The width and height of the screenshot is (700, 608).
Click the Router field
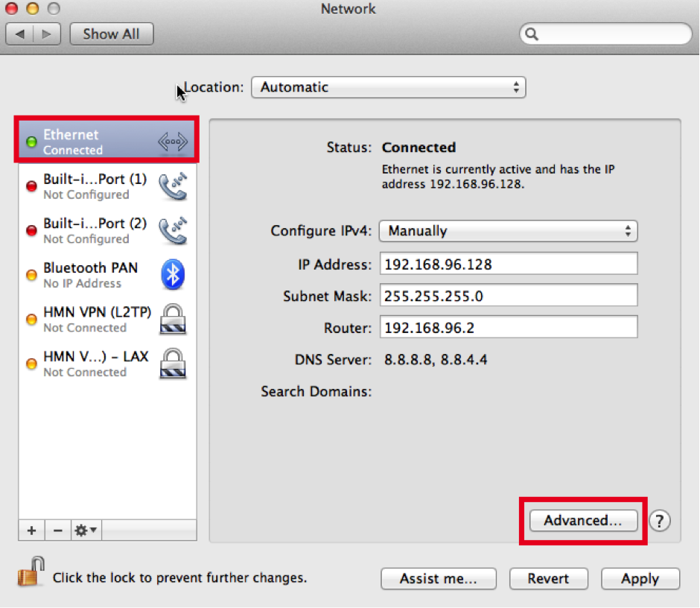[509, 327]
